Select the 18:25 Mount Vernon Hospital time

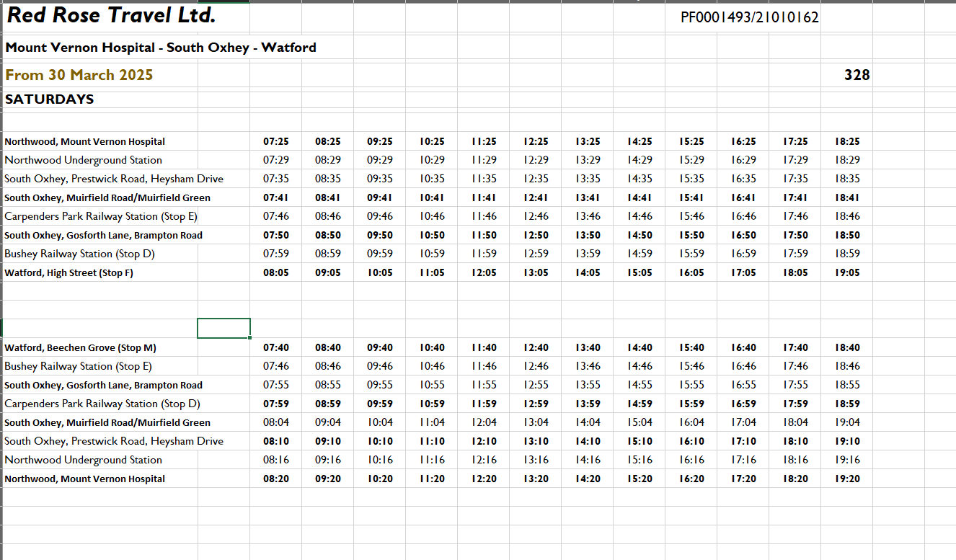coord(847,142)
